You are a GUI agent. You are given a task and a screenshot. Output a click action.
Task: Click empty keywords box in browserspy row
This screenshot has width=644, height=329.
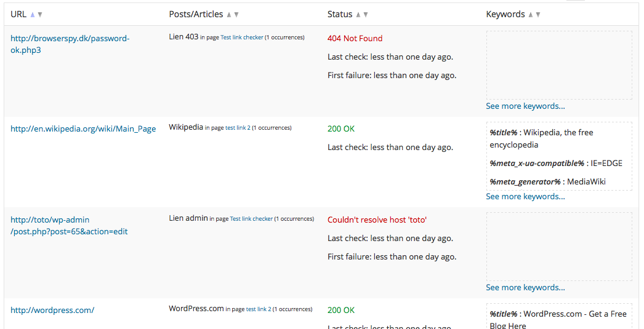tap(559, 65)
